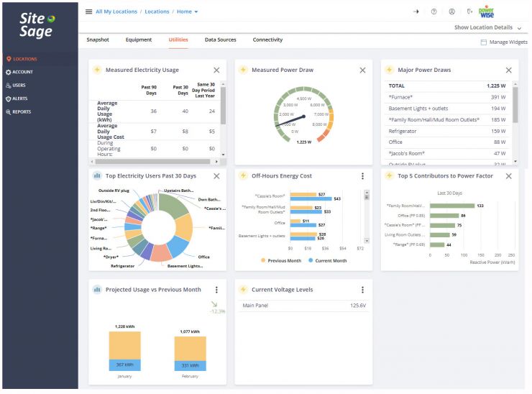Switch to the Snapshot tab
This screenshot has width=532, height=394.
(98, 40)
